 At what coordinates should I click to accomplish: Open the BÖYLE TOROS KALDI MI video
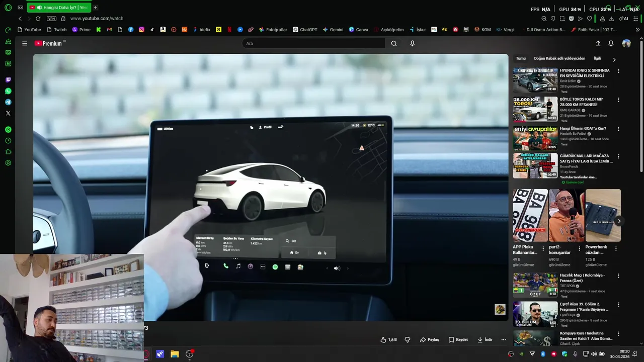coord(535,109)
